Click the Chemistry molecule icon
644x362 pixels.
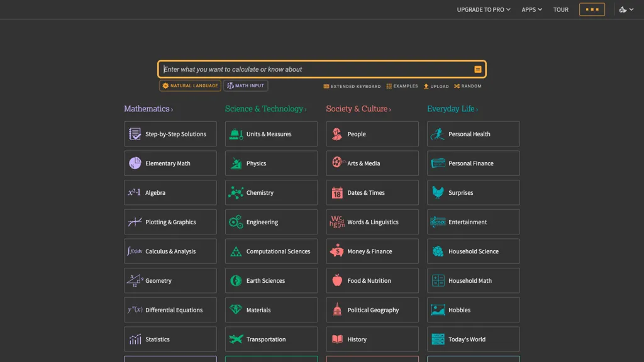click(236, 192)
